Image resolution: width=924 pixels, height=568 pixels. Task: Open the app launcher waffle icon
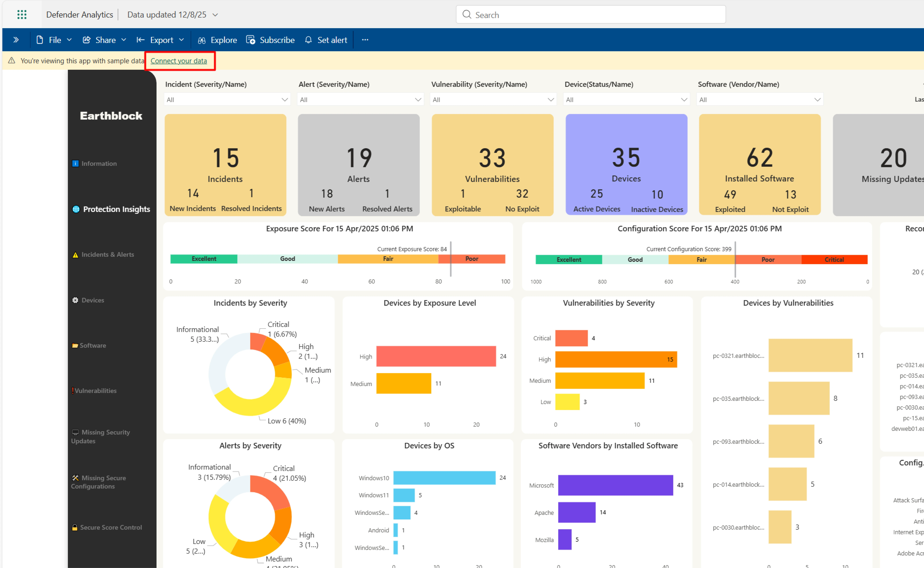(x=22, y=15)
